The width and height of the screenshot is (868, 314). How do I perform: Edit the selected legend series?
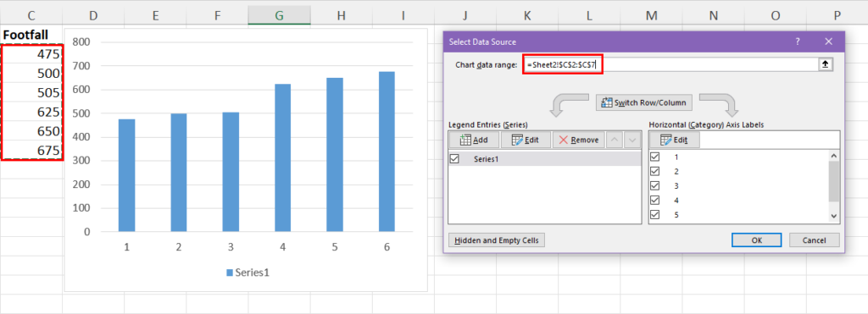coord(526,140)
